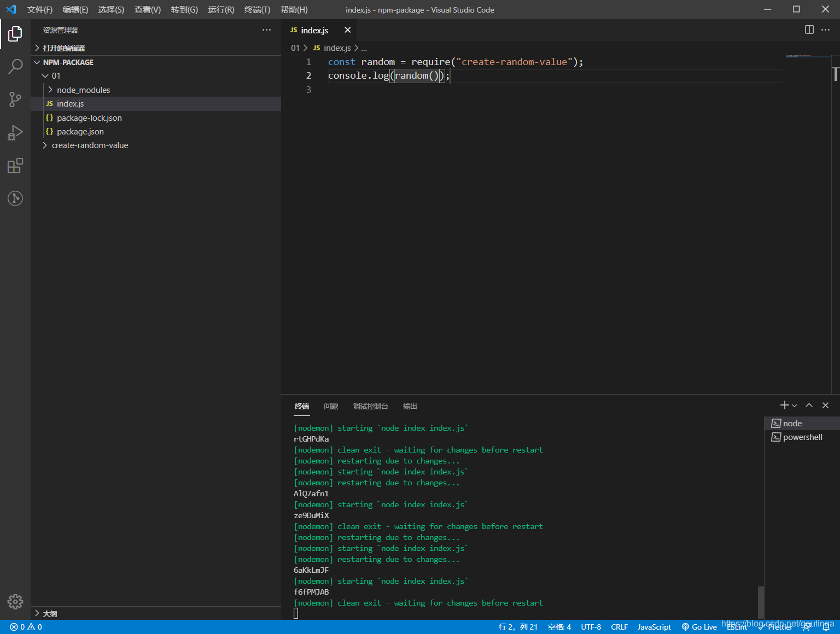This screenshot has height=634, width=840.
Task: Change encoding via UTF-8 indicator
Action: point(591,627)
